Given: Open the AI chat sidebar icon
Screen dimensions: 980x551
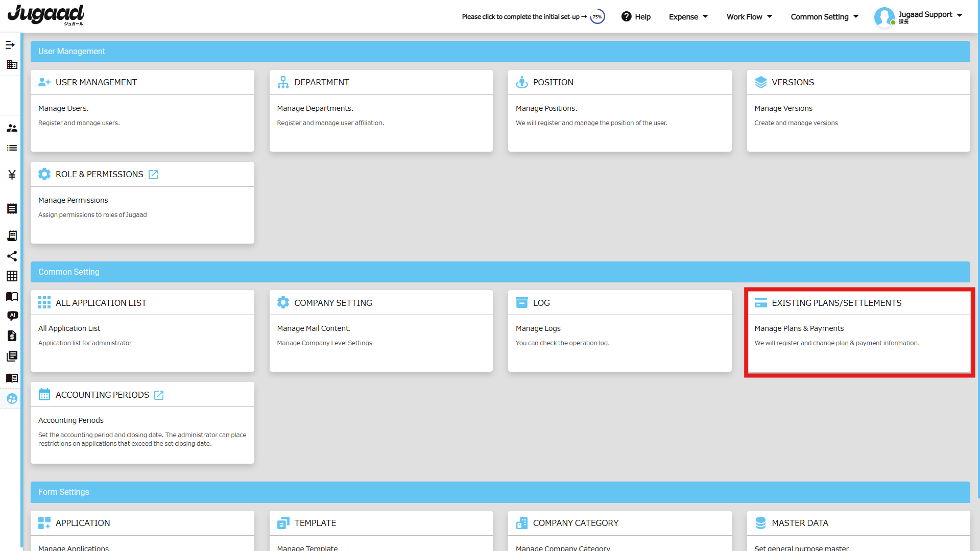Looking at the screenshot, I should [12, 316].
